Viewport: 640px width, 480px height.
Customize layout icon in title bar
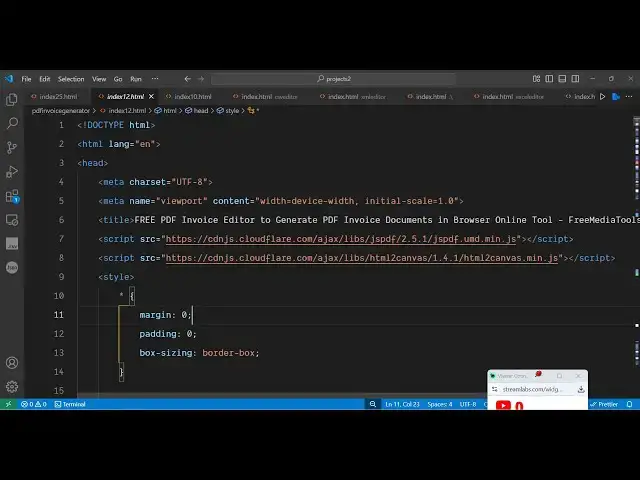click(536, 79)
